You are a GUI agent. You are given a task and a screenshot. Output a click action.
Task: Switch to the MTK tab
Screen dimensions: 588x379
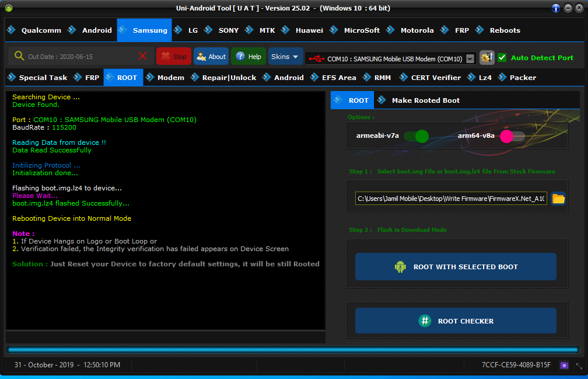[261, 30]
